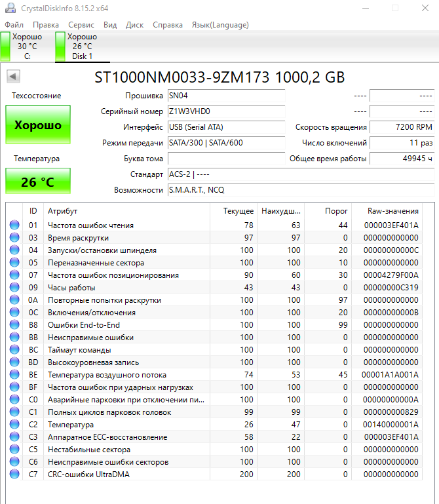Click the Прошивка field showing SN04
The height and width of the screenshot is (504, 439).
click(x=226, y=96)
